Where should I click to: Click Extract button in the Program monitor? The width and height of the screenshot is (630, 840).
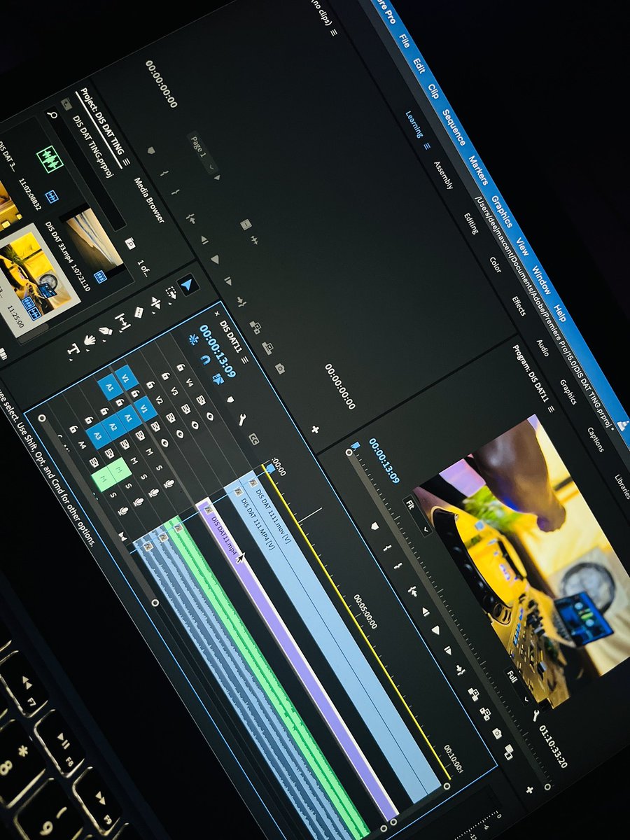tap(485, 714)
